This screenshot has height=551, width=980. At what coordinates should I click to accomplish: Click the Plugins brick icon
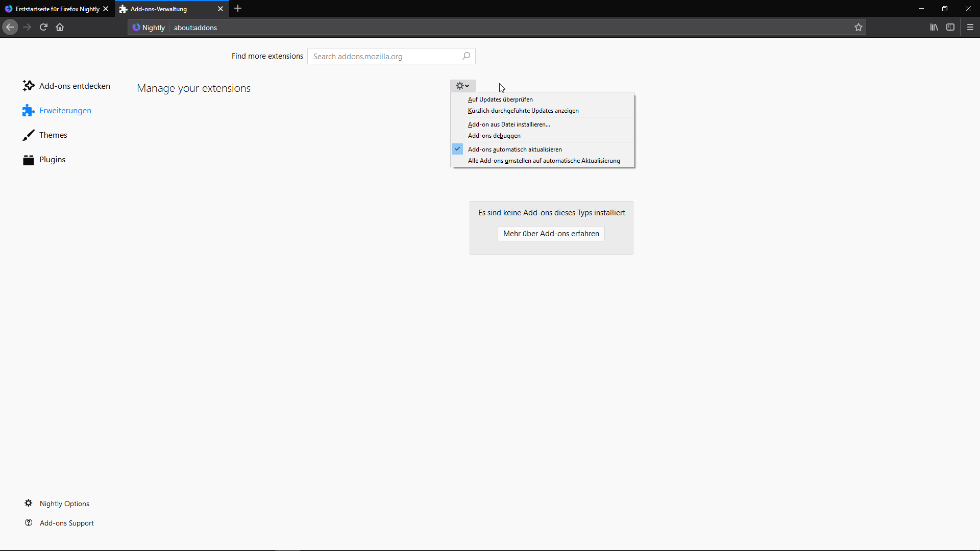pos(29,160)
